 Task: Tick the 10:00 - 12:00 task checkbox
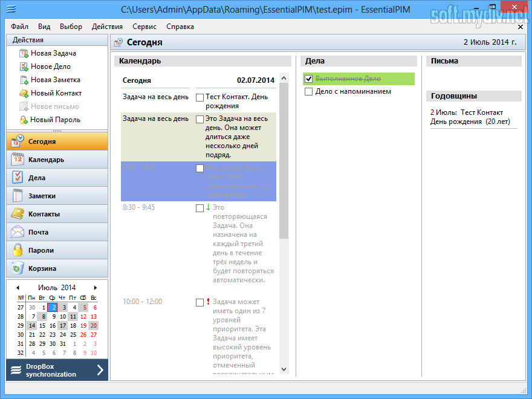click(200, 302)
